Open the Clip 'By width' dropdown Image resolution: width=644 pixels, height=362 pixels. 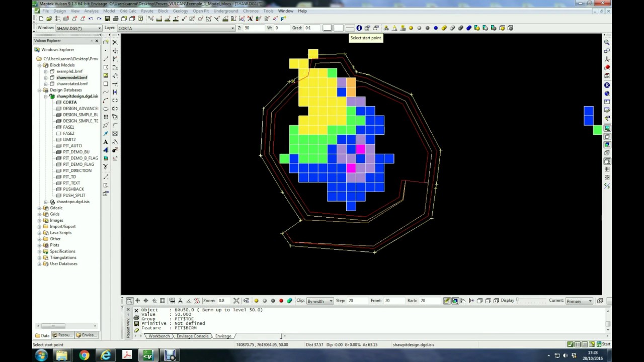tap(320, 301)
